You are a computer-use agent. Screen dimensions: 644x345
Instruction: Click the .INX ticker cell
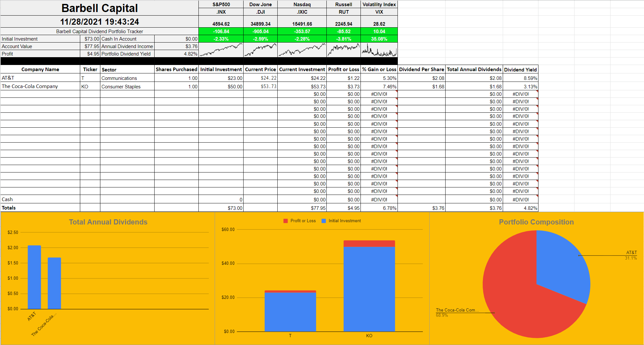[x=221, y=12]
